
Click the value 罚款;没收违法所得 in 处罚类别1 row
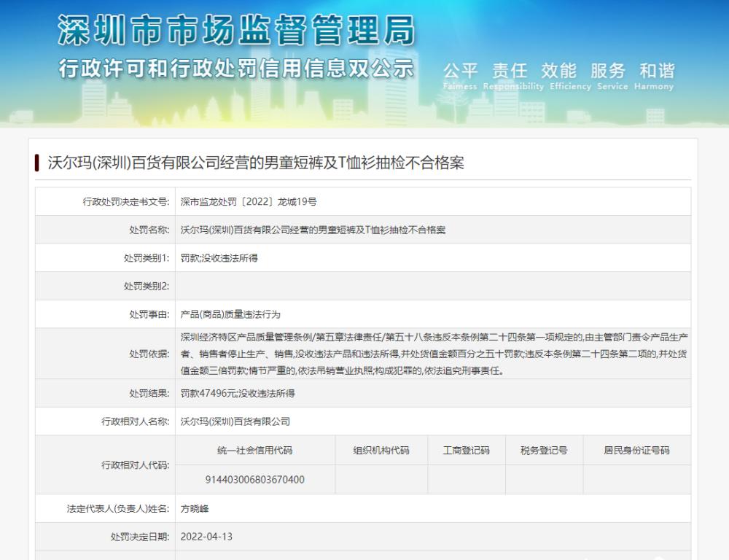pos(219,258)
